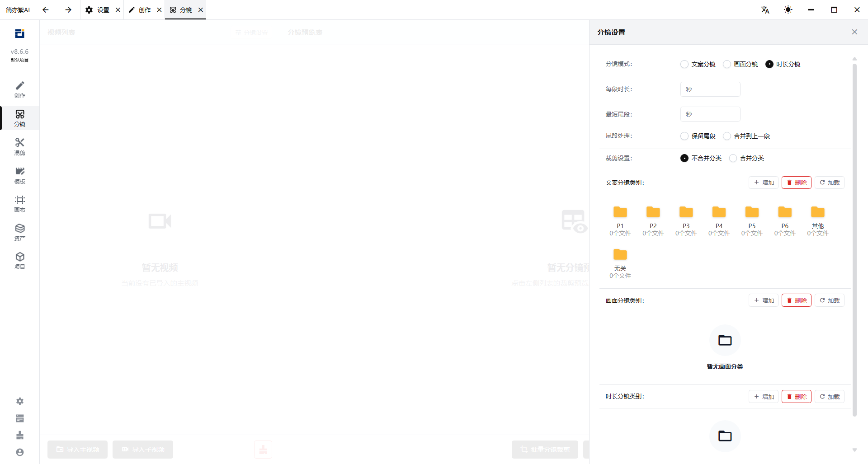This screenshot has width=868, height=464.
Task: Close the 分镜 tab
Action: coord(201,10)
